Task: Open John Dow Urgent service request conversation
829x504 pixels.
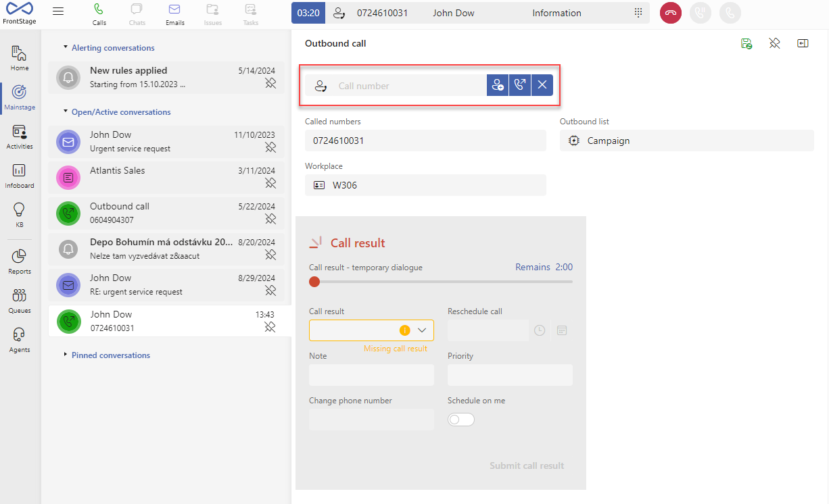Action: click(x=166, y=141)
